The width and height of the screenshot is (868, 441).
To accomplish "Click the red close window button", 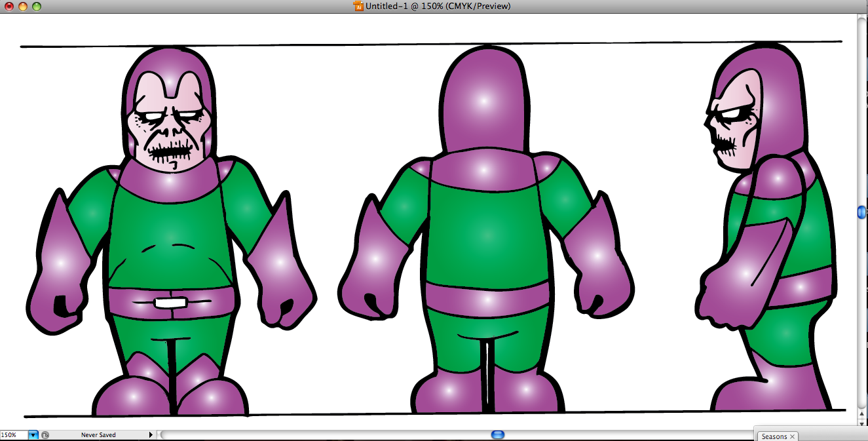I will (x=9, y=7).
